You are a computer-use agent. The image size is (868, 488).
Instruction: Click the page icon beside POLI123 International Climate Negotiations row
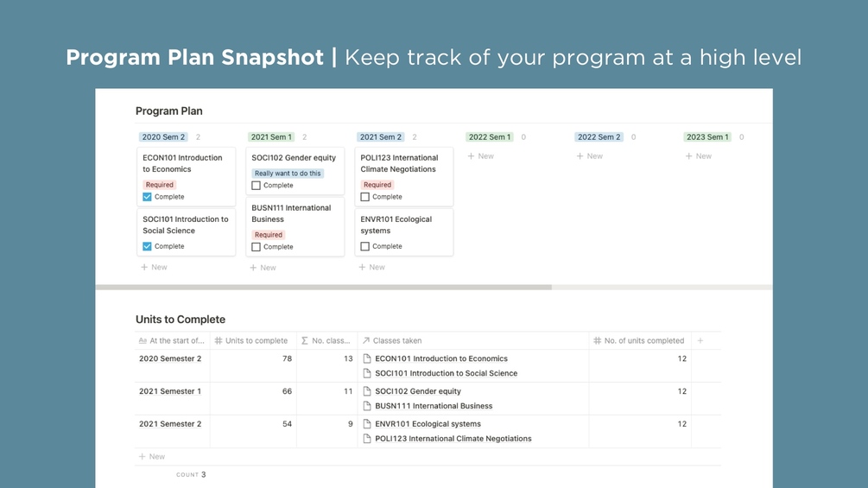(367, 439)
